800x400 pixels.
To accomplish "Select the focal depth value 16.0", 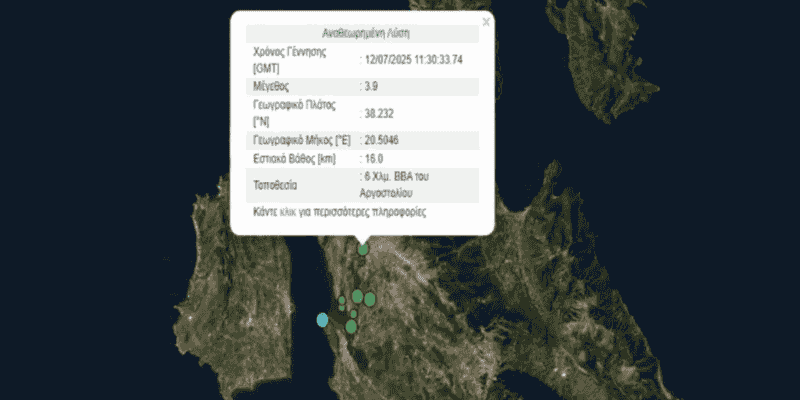I will [375, 158].
